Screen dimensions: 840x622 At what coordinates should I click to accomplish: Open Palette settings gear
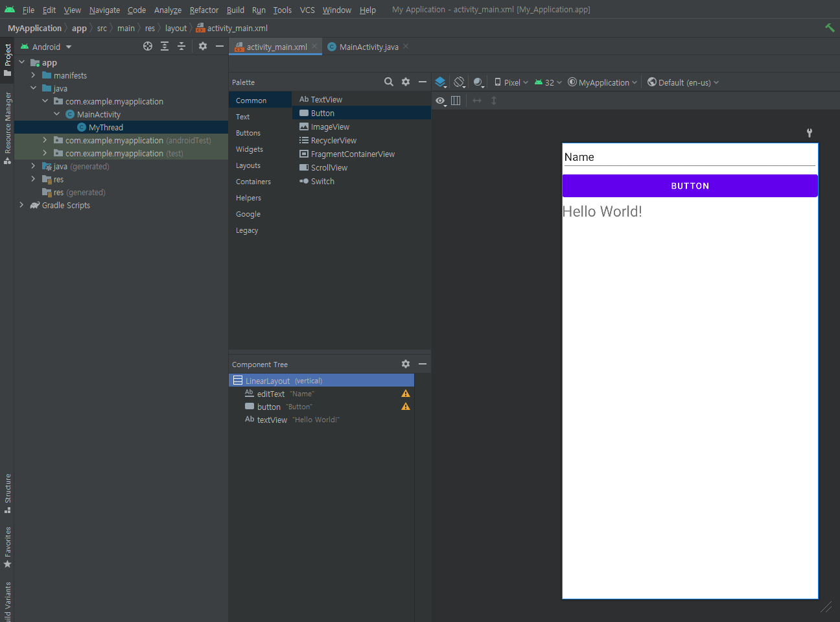pos(406,82)
